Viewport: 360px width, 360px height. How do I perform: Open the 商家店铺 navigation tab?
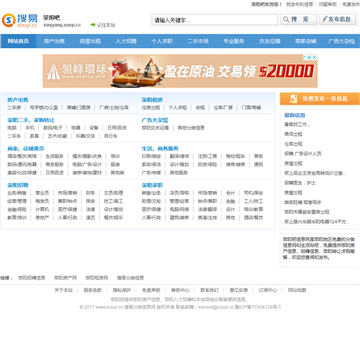[306, 41]
